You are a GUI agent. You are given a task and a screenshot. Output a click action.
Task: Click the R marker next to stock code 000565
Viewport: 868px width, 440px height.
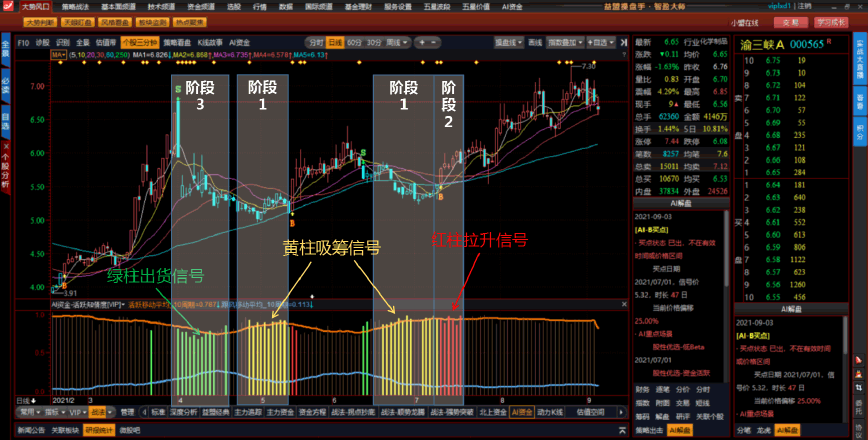pyautogui.click(x=829, y=42)
